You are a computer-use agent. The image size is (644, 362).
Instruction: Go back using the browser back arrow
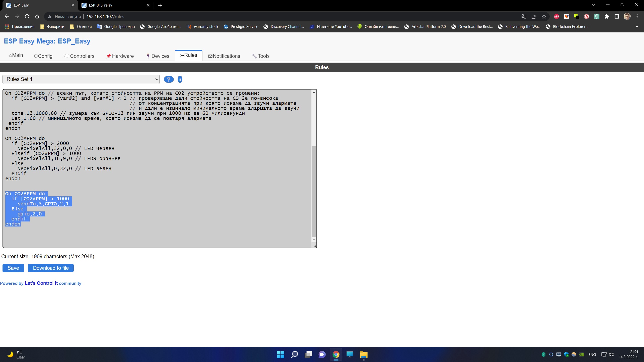tap(7, 17)
